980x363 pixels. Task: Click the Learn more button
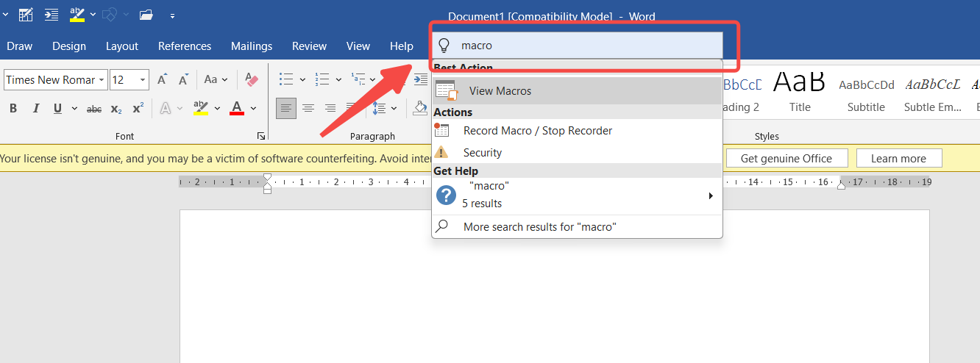[898, 158]
